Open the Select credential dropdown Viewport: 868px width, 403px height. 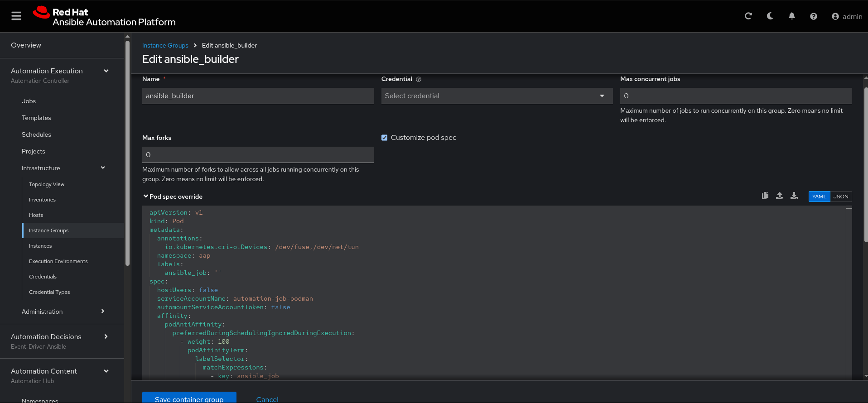pos(497,96)
